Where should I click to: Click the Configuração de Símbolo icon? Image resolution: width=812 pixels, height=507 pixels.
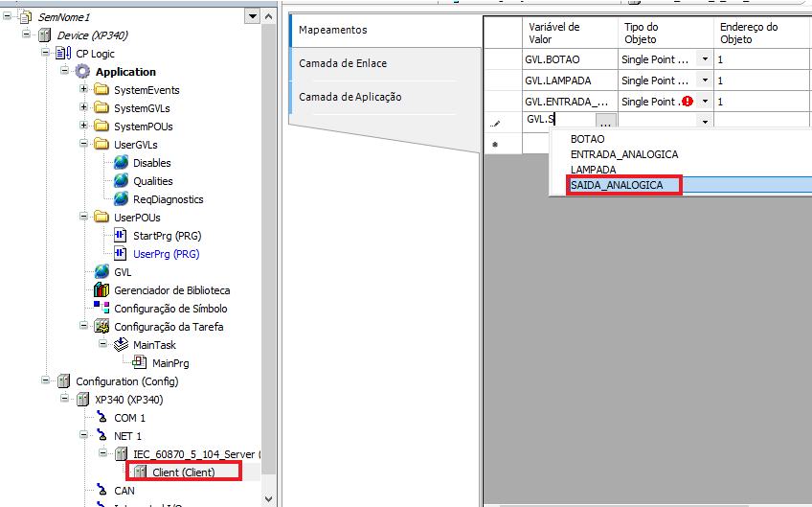[101, 309]
